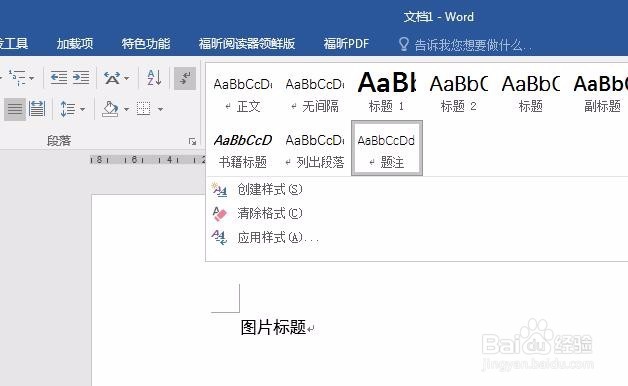Viewport: 628px width, 386px height.
Task: Apply the 标题 style
Action: (531, 94)
